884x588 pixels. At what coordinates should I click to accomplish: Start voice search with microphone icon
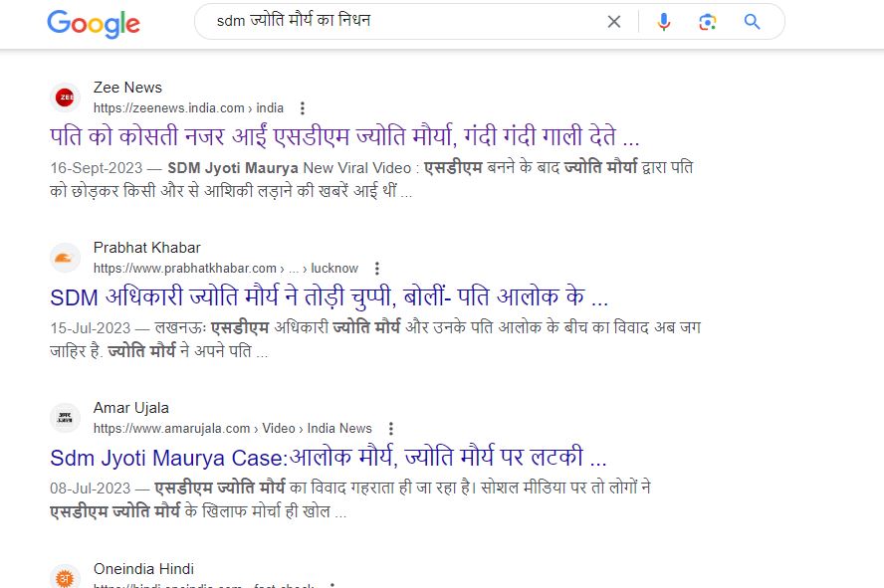pyautogui.click(x=664, y=22)
